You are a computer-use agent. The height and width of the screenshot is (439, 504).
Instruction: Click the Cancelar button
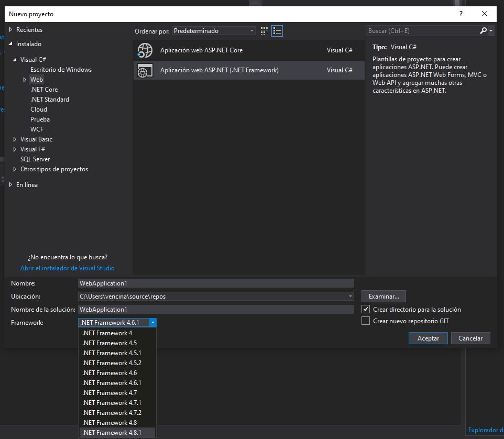470,338
